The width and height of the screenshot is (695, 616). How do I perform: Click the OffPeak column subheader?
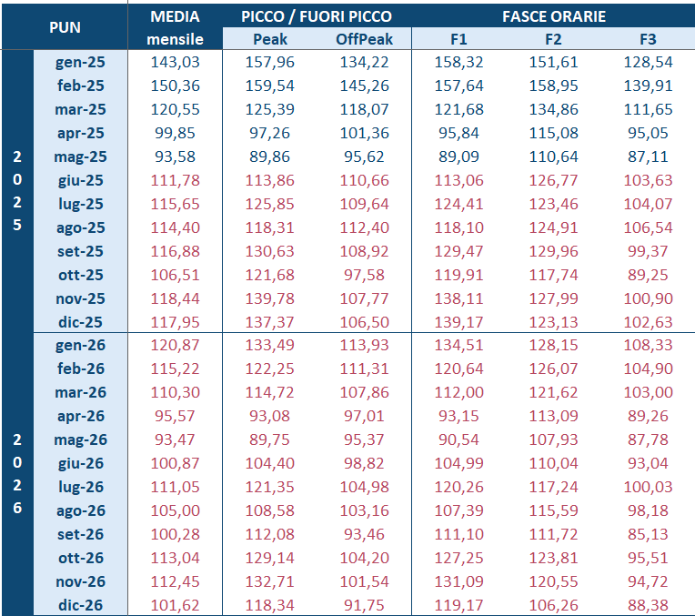[362, 39]
